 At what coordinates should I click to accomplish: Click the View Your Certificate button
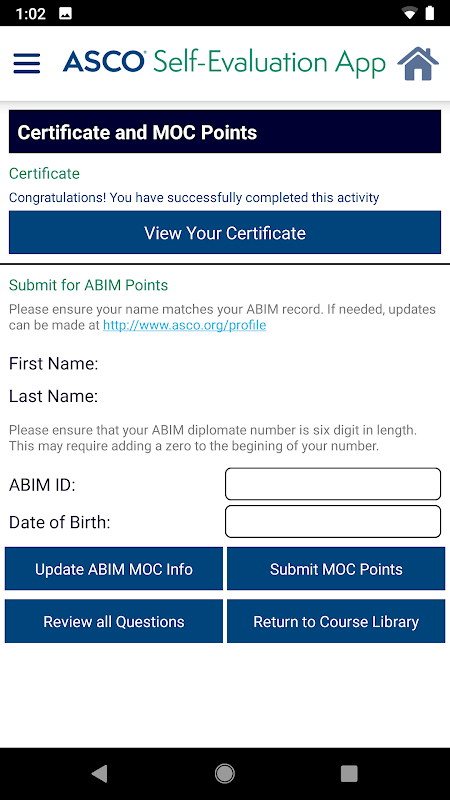pos(225,233)
